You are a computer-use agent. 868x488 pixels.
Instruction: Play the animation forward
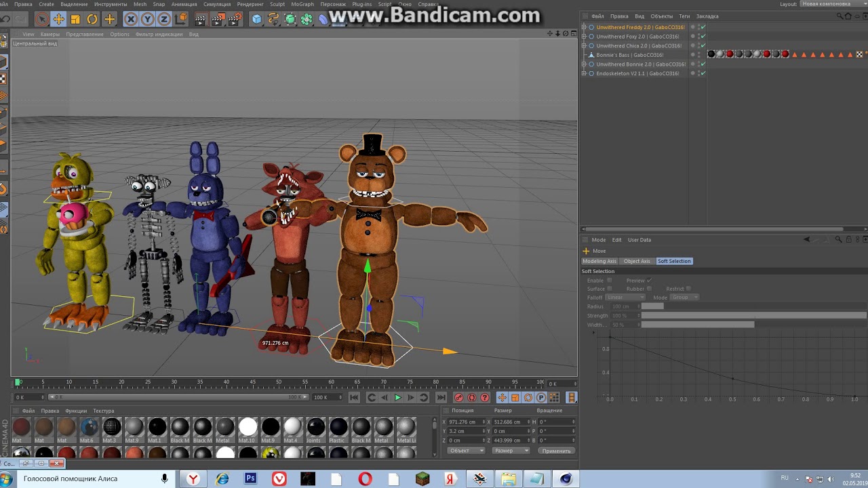tap(398, 398)
